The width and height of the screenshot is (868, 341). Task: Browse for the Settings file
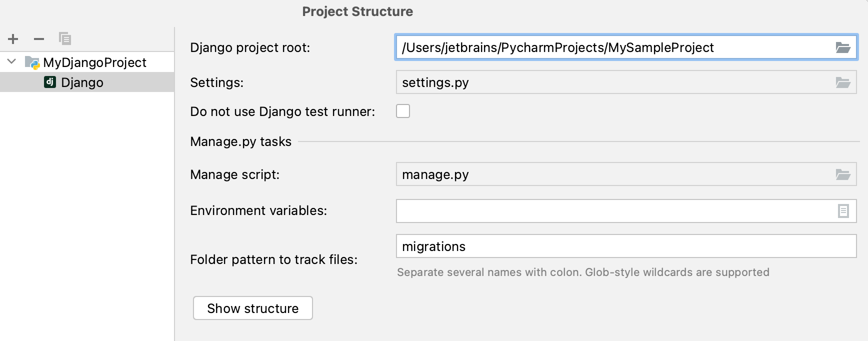[843, 82]
